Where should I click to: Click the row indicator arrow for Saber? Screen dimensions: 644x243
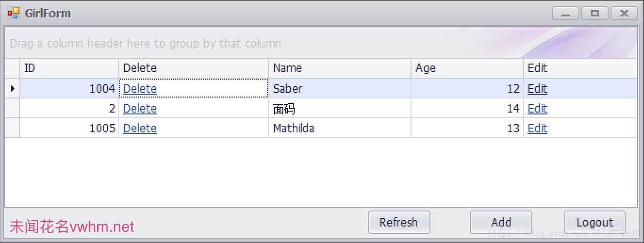tap(12, 89)
